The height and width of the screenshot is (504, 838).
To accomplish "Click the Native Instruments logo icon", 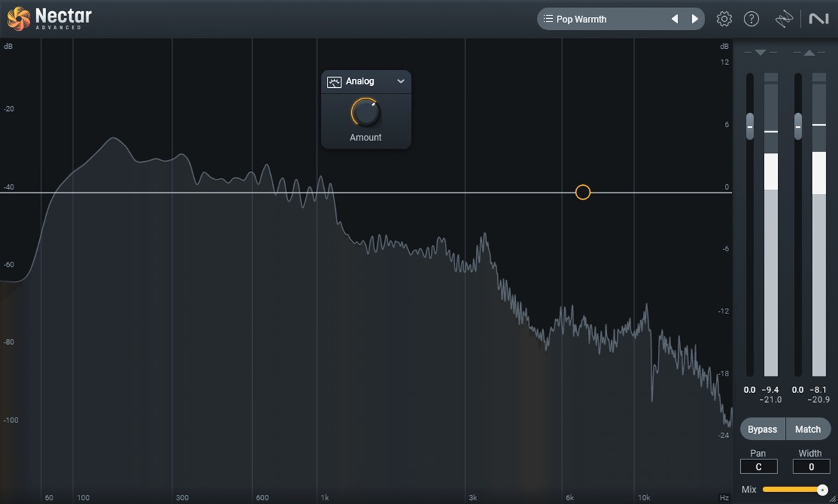I will (818, 19).
